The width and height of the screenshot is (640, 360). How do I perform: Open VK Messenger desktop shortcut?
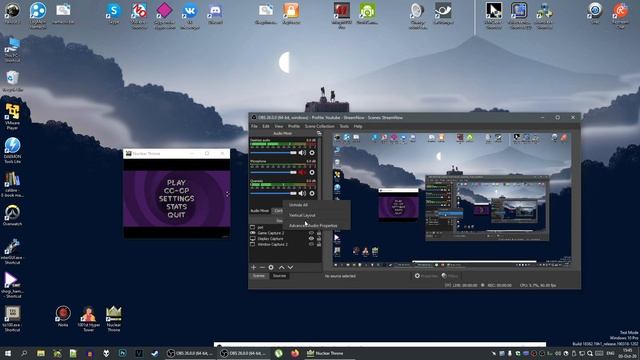[189, 16]
